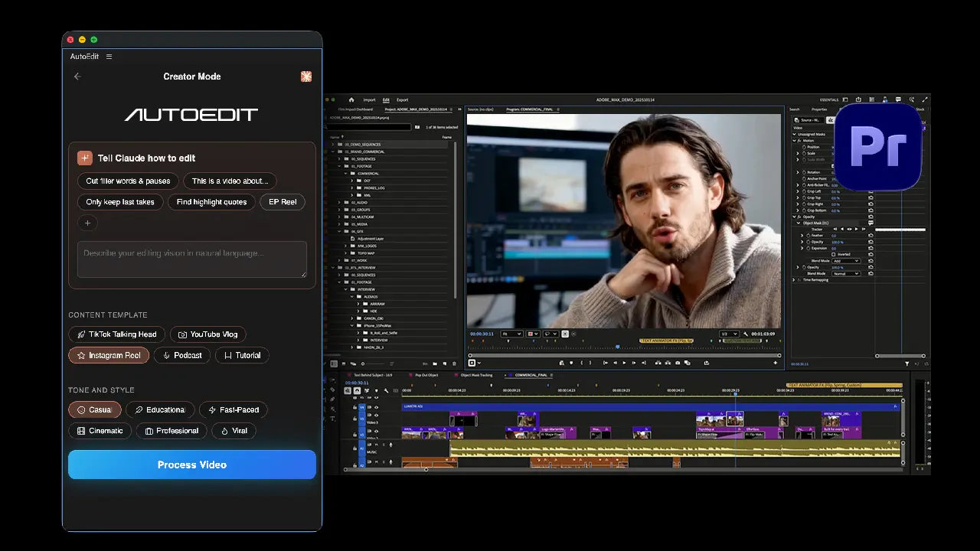Viewport: 980px width, 551px height.
Task: Select the LUMETRI ADJ adjustment clip
Action: click(x=650, y=406)
